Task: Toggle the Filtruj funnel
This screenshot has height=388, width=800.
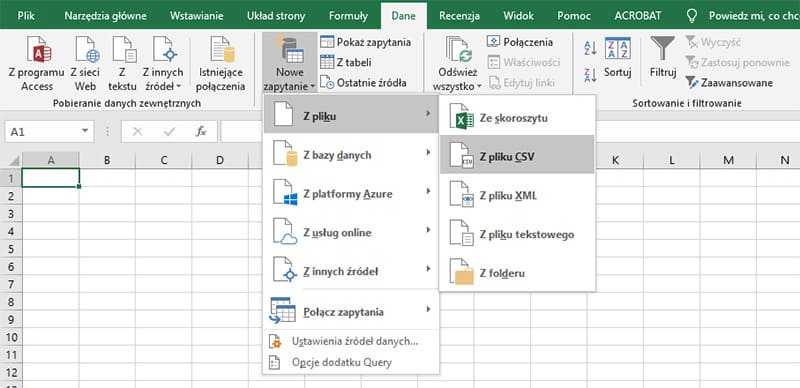Action: pyautogui.click(x=663, y=57)
